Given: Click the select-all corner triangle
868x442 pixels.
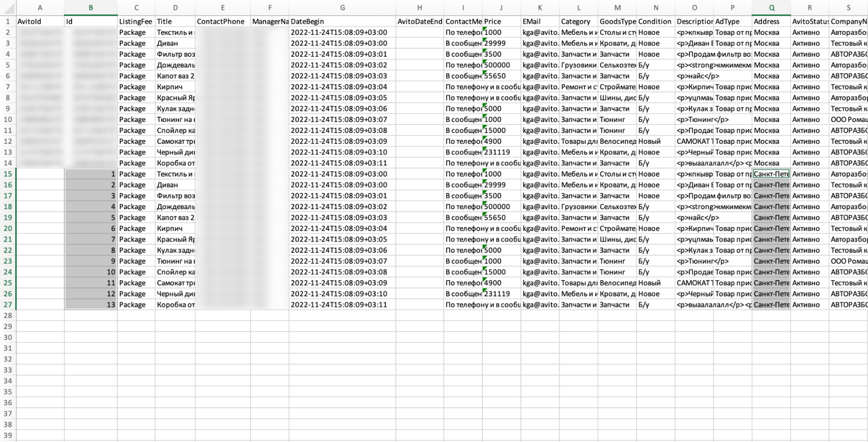Looking at the screenshot, I should (8, 8).
